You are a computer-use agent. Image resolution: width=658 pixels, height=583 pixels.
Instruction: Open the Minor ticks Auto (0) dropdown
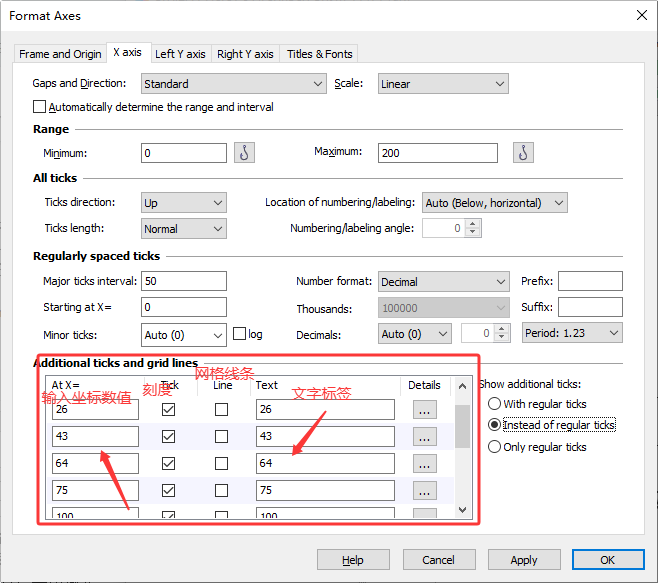[x=184, y=335]
